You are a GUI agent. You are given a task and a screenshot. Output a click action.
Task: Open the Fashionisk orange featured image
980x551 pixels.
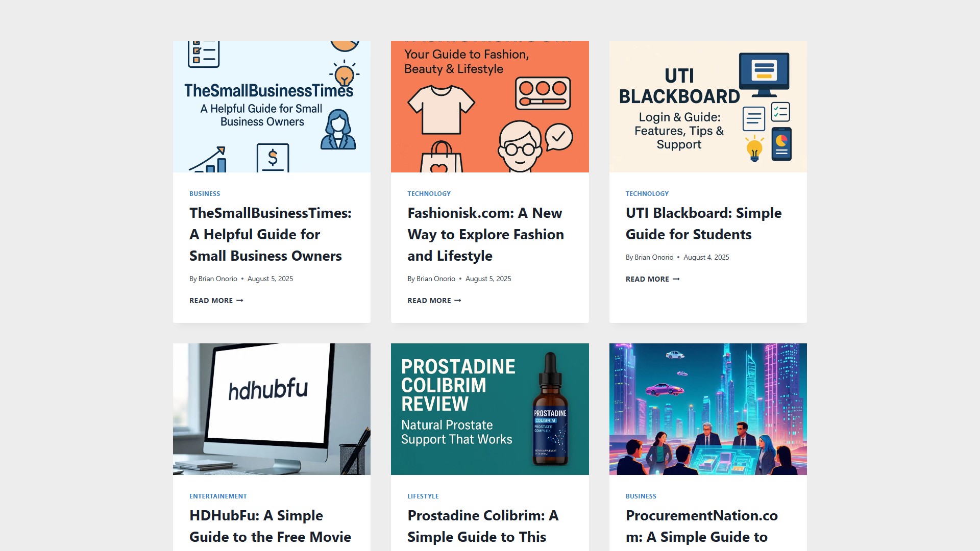point(489,107)
